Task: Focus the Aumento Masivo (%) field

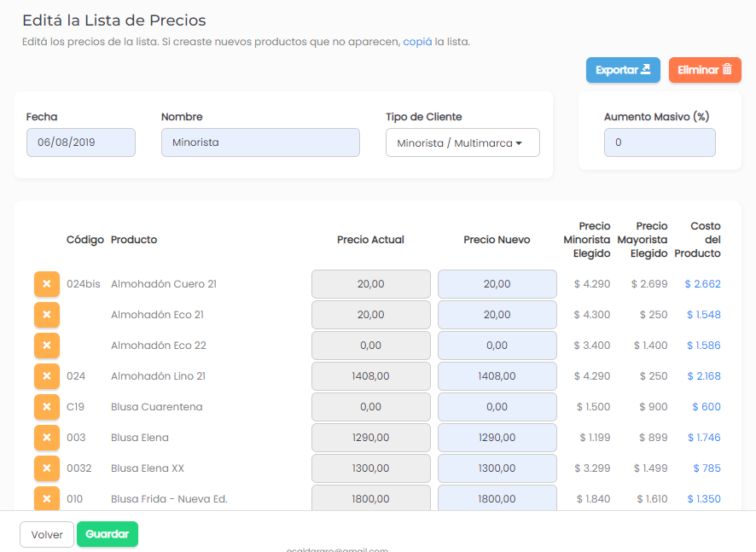Action: (x=660, y=142)
